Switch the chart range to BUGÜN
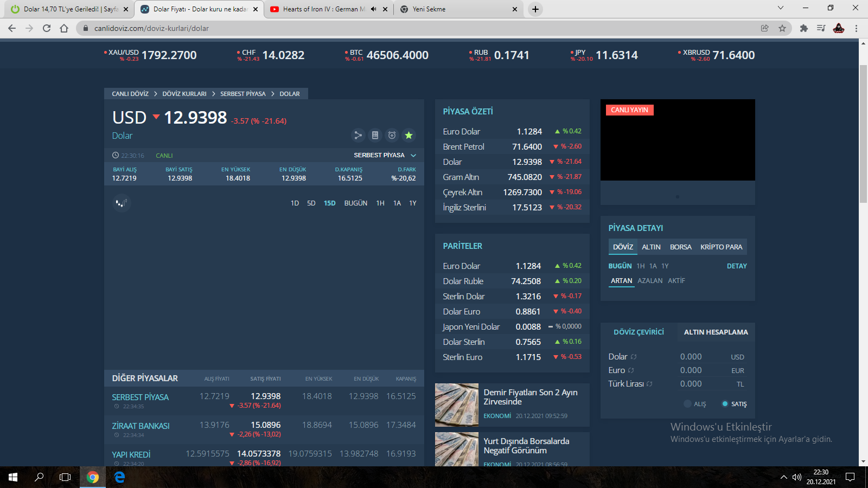Image resolution: width=868 pixels, height=488 pixels. (x=356, y=203)
